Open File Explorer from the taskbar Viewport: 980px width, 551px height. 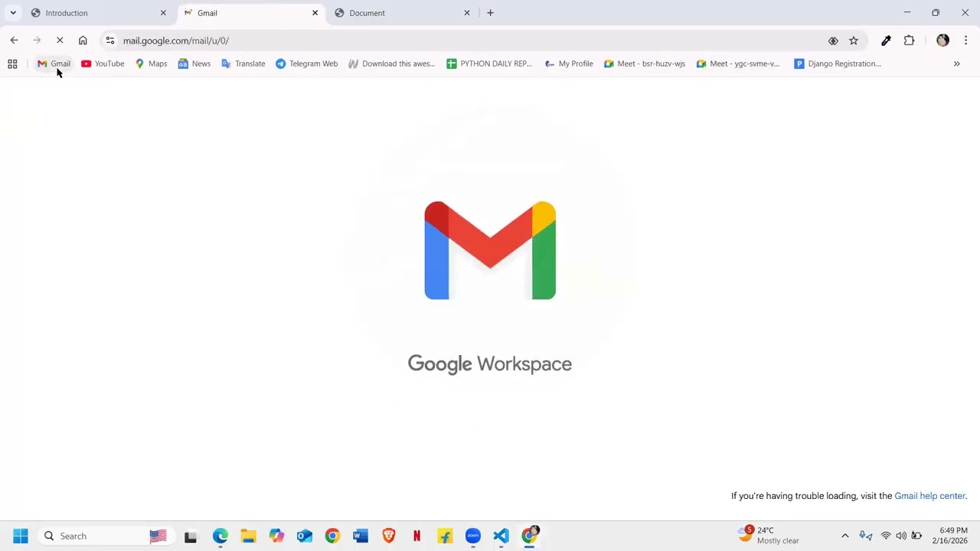pyautogui.click(x=248, y=536)
